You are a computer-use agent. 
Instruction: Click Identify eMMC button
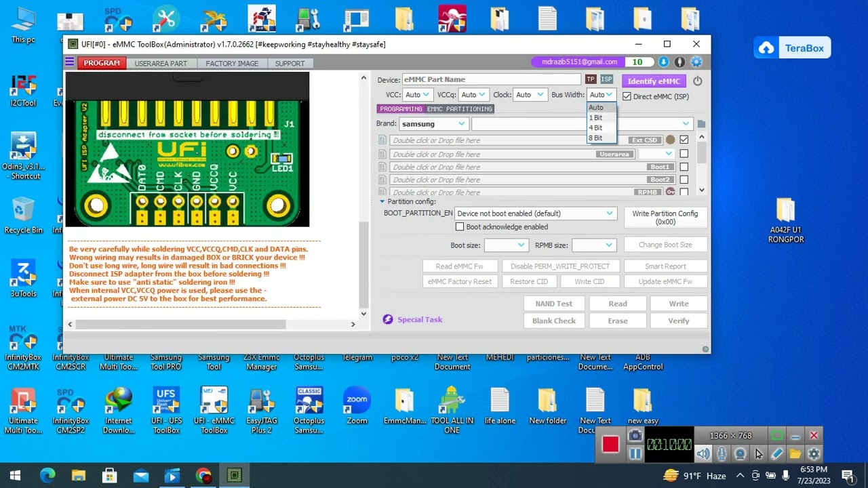coord(653,81)
